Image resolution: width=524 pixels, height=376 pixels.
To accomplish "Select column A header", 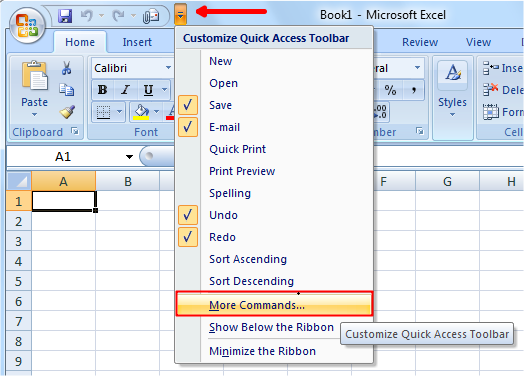I will coord(63,181).
